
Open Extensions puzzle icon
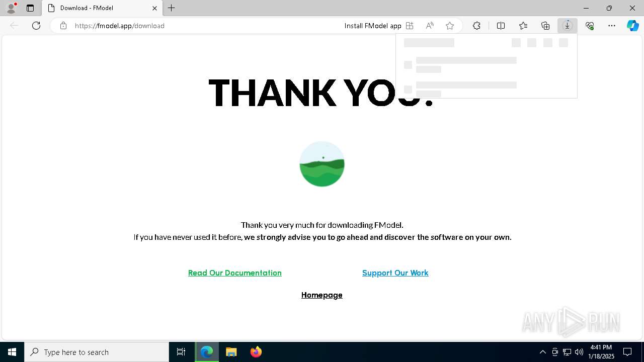click(x=476, y=26)
